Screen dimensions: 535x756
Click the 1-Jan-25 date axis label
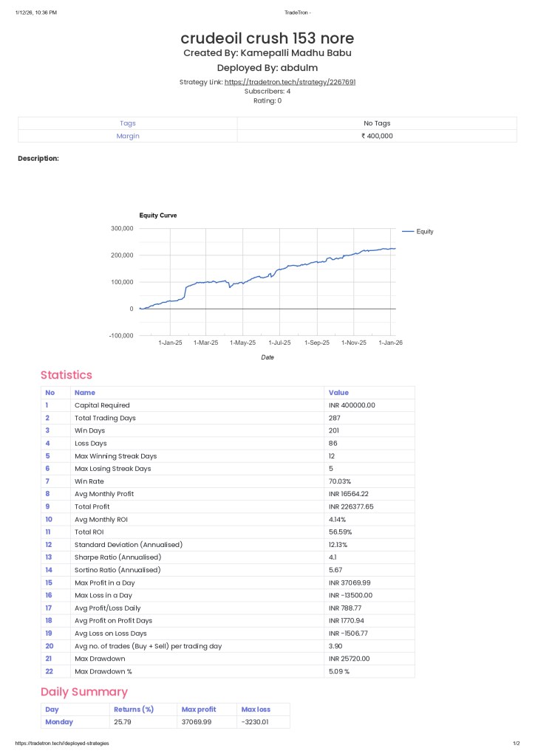coord(170,343)
